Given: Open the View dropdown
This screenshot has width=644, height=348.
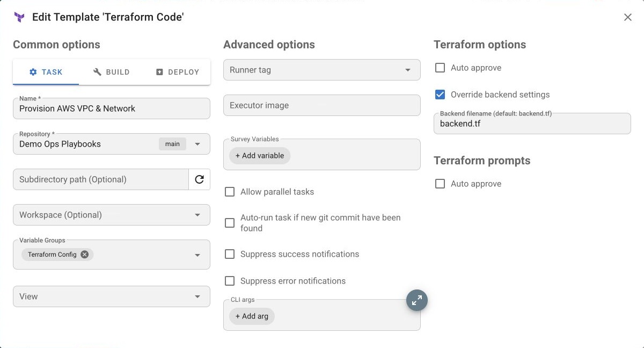Looking at the screenshot, I should click(x=112, y=296).
